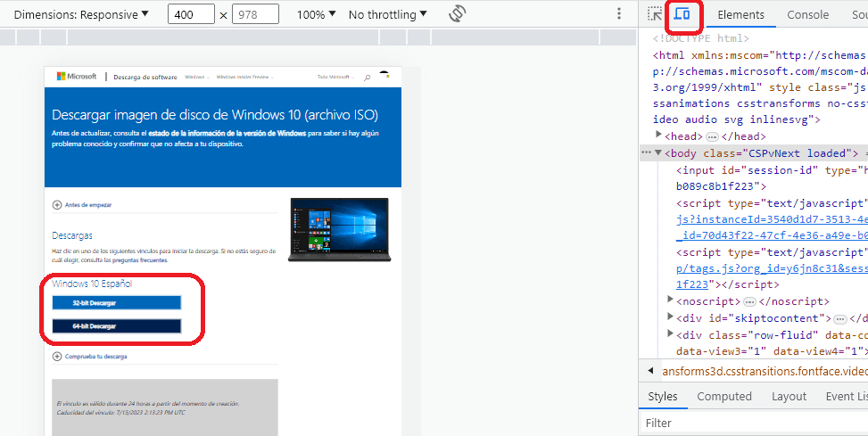This screenshot has width=868, height=436.
Task: Rotate viewport orientation icon
Action: click(x=457, y=14)
